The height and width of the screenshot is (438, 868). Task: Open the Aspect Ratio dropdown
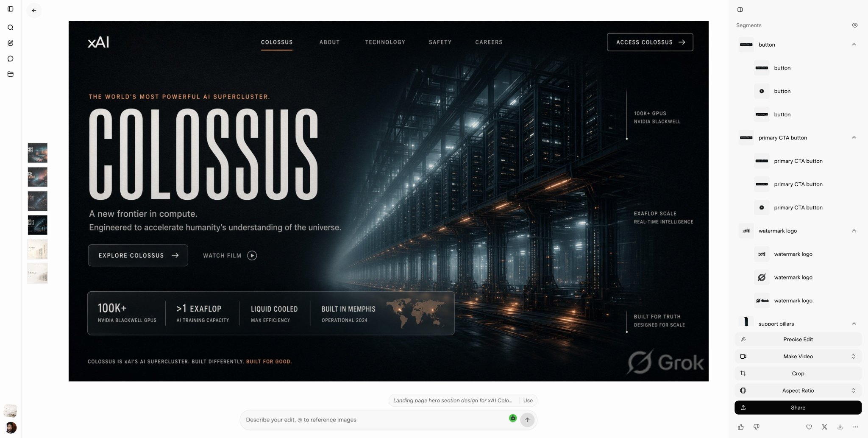click(798, 391)
